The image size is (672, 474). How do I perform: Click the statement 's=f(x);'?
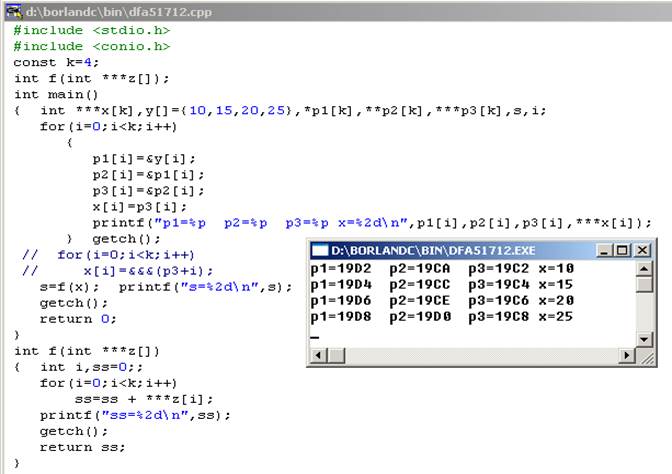[x=69, y=287]
